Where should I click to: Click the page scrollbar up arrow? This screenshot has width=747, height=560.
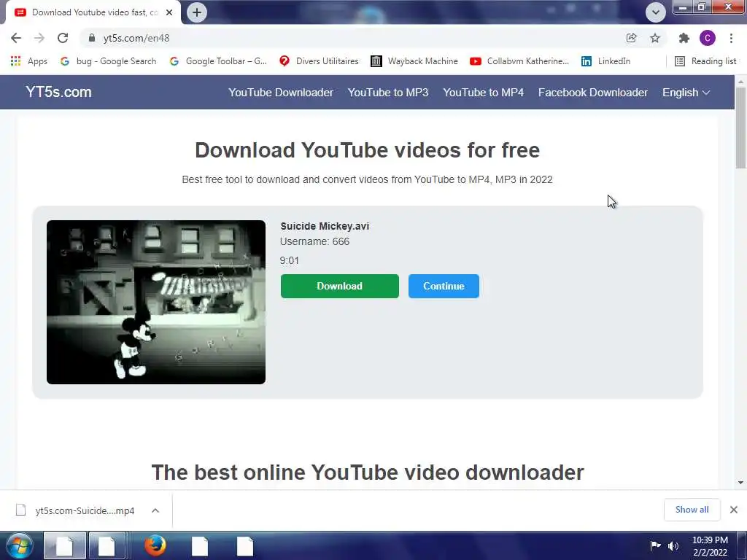click(741, 82)
